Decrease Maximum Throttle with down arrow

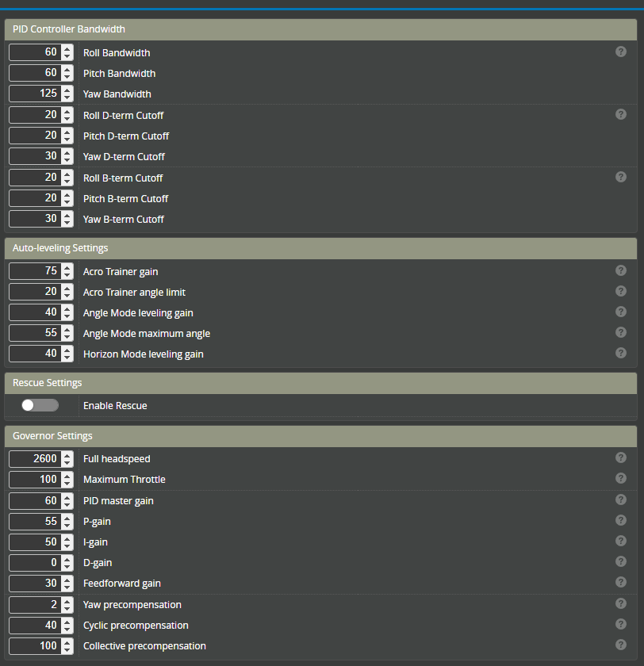pyautogui.click(x=67, y=484)
